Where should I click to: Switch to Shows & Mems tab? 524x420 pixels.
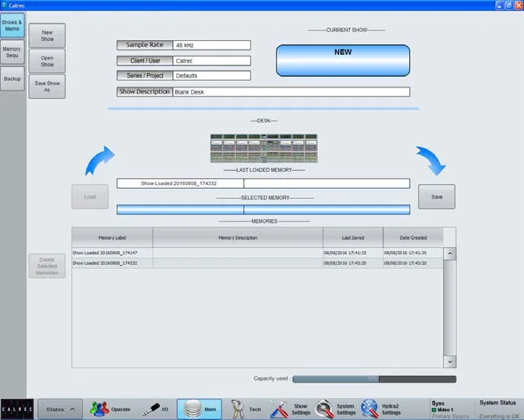(x=12, y=25)
